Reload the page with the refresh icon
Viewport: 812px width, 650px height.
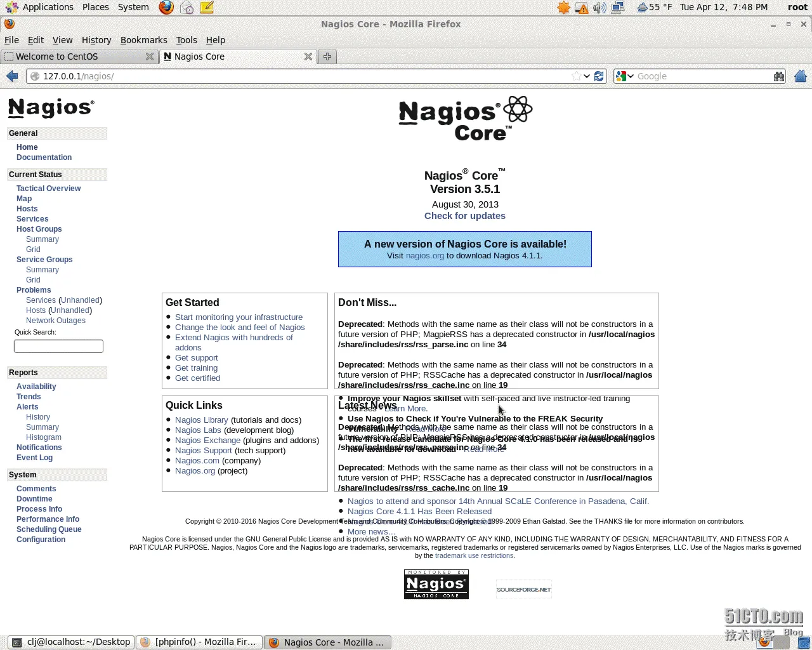point(599,76)
